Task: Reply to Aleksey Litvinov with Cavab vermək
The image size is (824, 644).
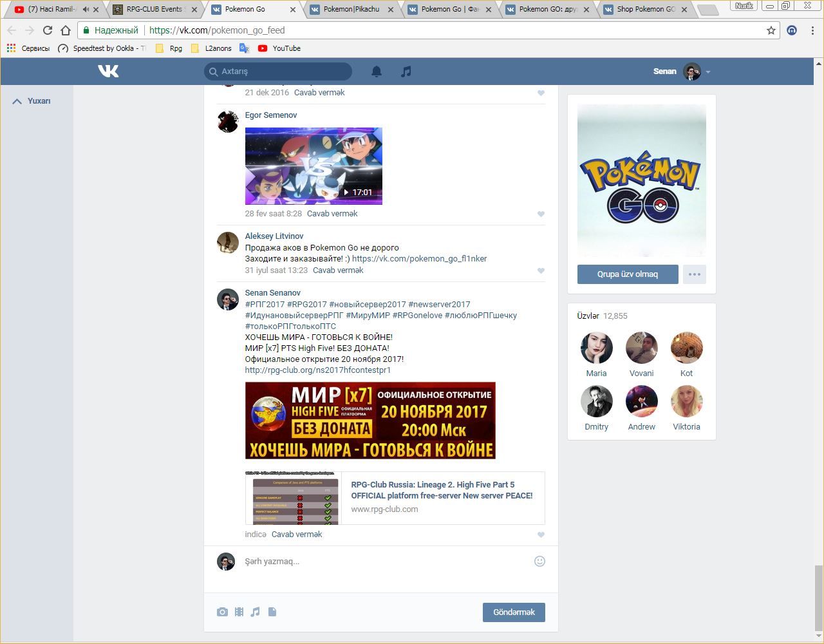Action: pyautogui.click(x=338, y=270)
